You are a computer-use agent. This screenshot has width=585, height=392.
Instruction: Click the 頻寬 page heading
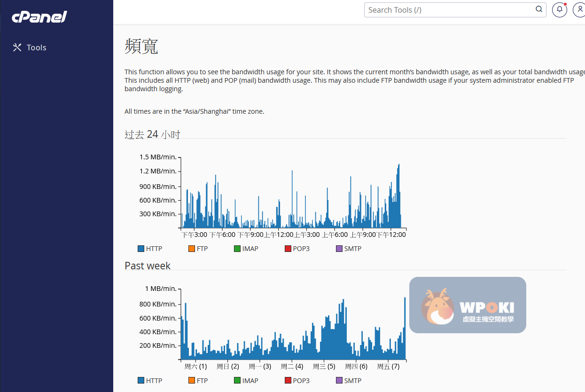coord(141,47)
